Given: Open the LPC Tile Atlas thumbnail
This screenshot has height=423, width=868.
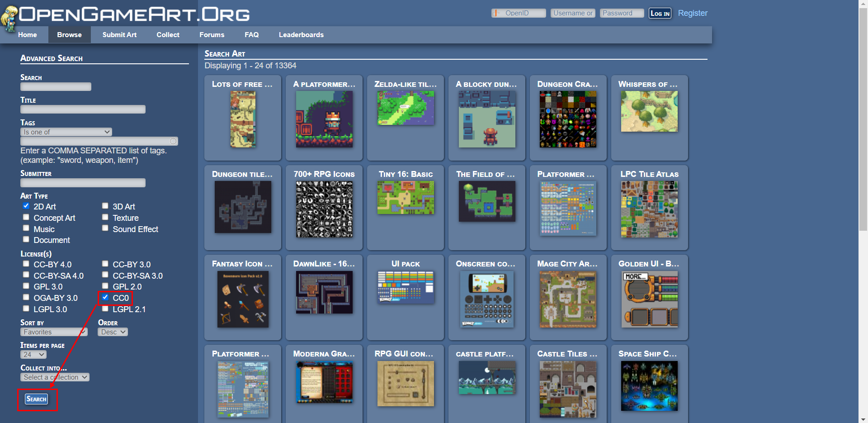Looking at the screenshot, I should point(649,209).
